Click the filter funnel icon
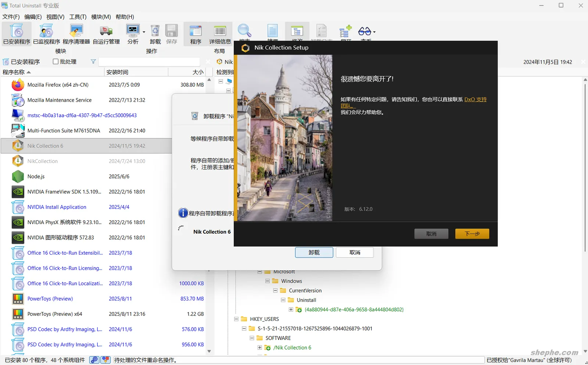 click(x=93, y=61)
